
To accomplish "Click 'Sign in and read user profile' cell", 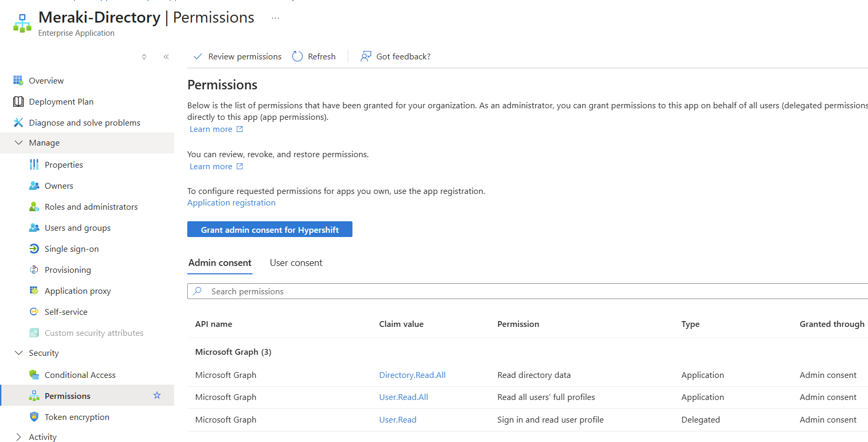I will (x=550, y=420).
